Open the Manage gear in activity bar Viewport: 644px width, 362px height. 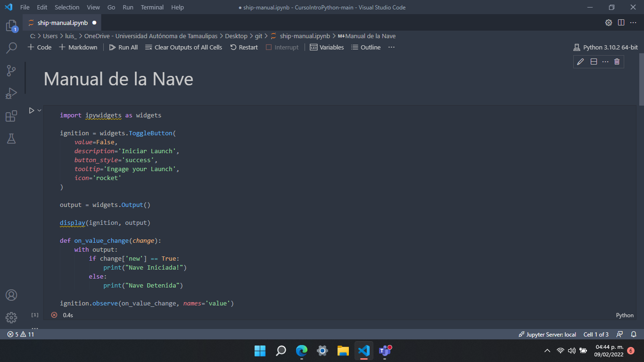click(11, 317)
